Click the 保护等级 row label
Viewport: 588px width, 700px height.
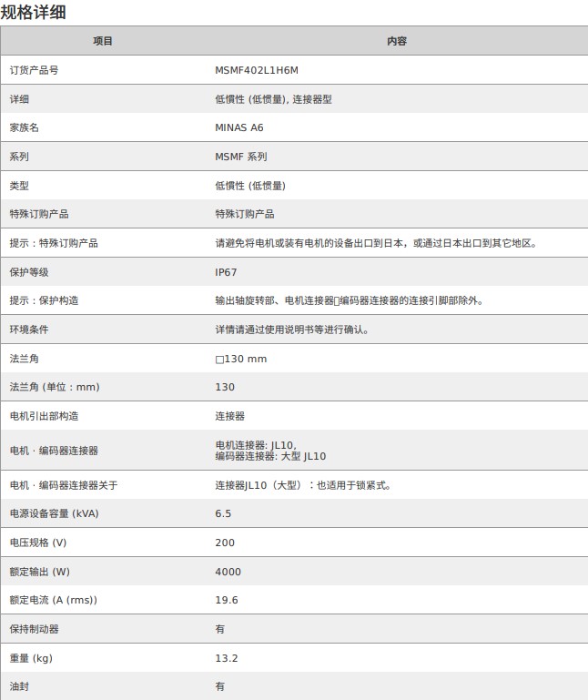coord(29,272)
